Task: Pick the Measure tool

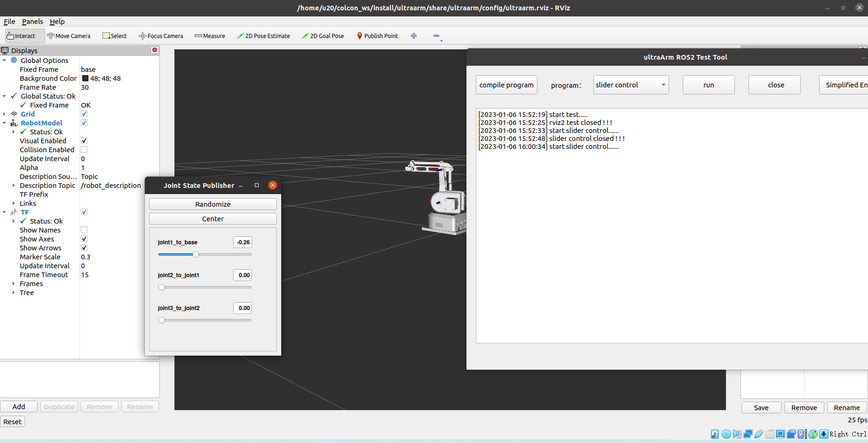Action: click(x=210, y=36)
